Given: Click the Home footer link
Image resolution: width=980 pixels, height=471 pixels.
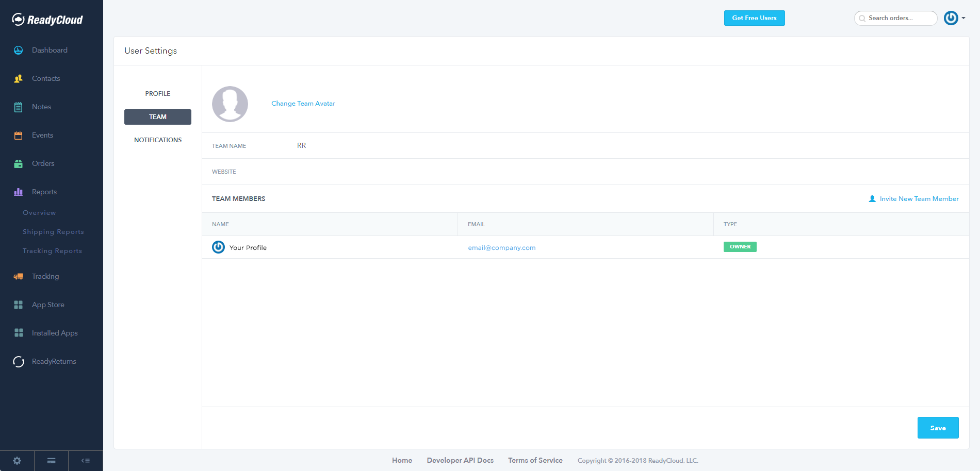Looking at the screenshot, I should pyautogui.click(x=402, y=460).
